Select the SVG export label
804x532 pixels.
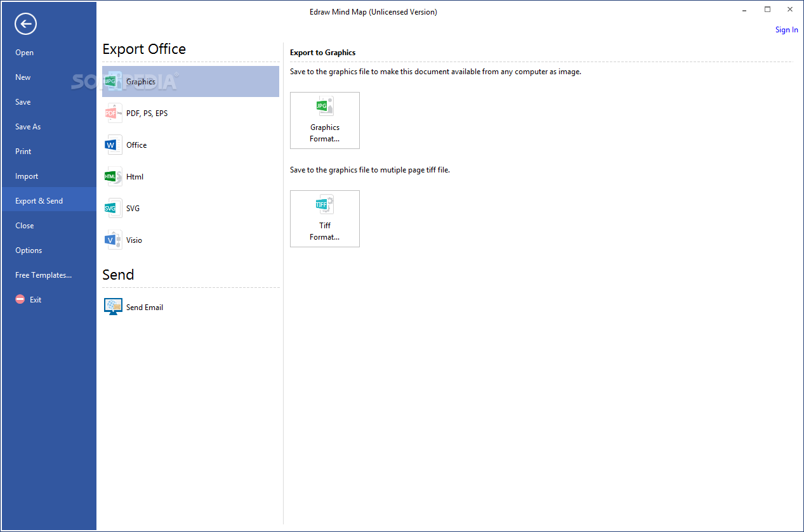(x=133, y=209)
